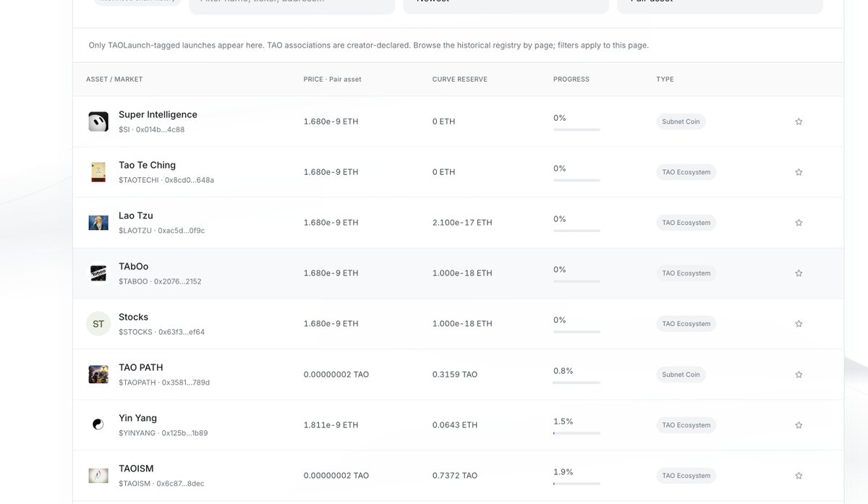This screenshot has width=868, height=504.
Task: Go to the Lao Tzu launch page
Action: (x=136, y=215)
